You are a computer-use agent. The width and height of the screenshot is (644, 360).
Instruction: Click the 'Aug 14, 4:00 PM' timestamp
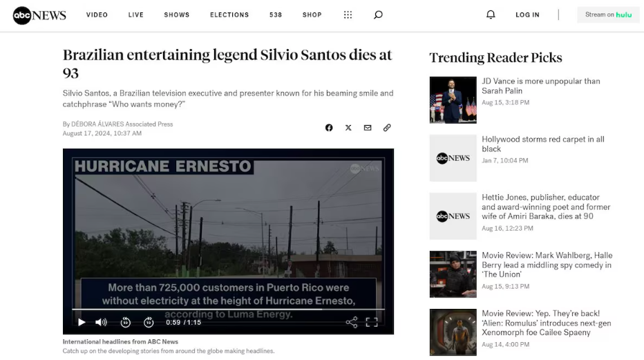(506, 344)
